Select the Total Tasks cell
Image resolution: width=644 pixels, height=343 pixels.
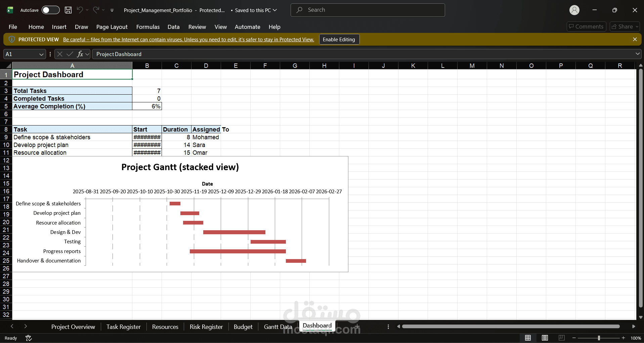72,91
